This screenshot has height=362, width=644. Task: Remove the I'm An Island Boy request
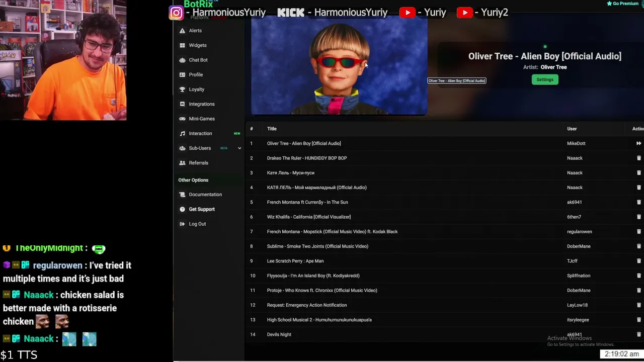(x=639, y=276)
